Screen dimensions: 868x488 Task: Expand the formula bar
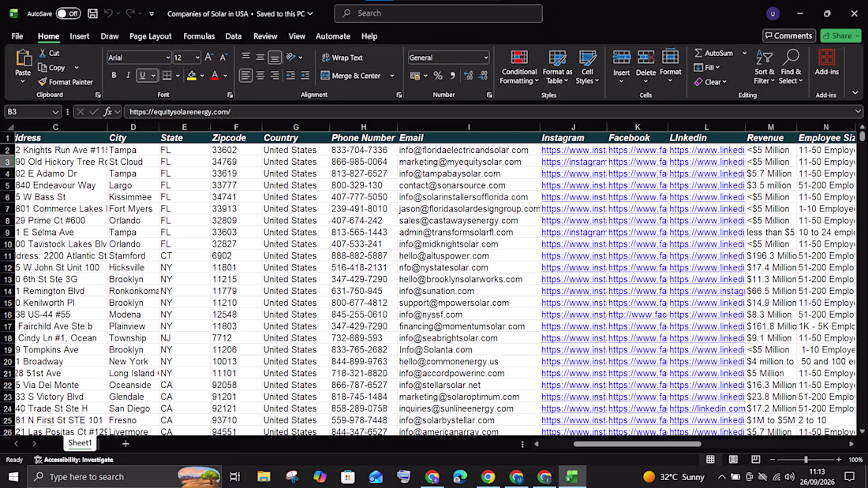click(858, 112)
